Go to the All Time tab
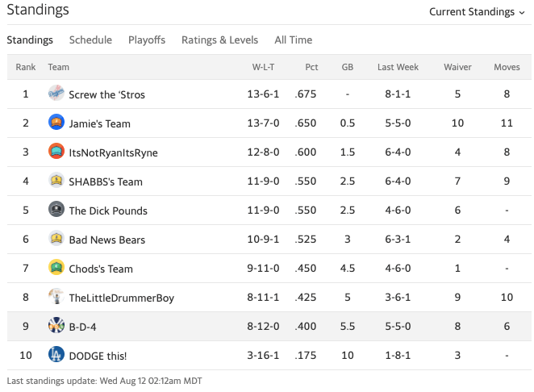534x392 pixels. (x=293, y=40)
